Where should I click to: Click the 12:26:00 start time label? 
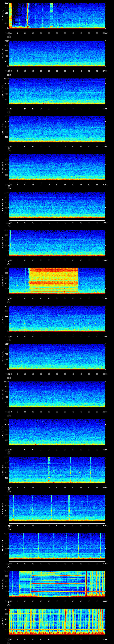pos(9,71)
